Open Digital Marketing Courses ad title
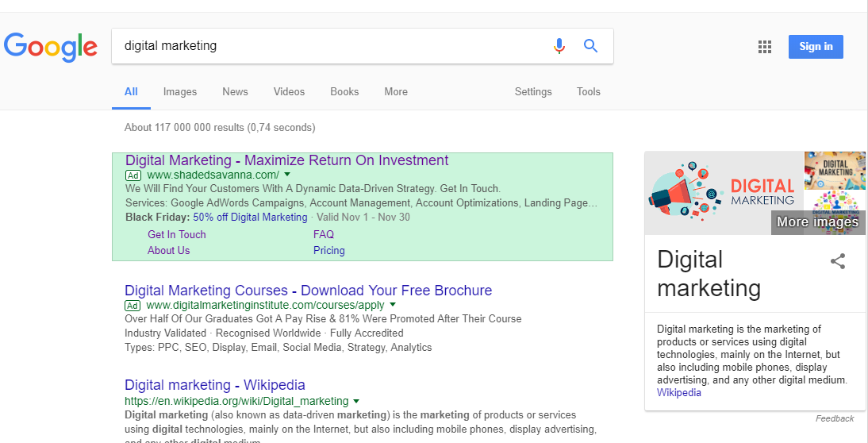Image resolution: width=868 pixels, height=443 pixels. tap(309, 291)
